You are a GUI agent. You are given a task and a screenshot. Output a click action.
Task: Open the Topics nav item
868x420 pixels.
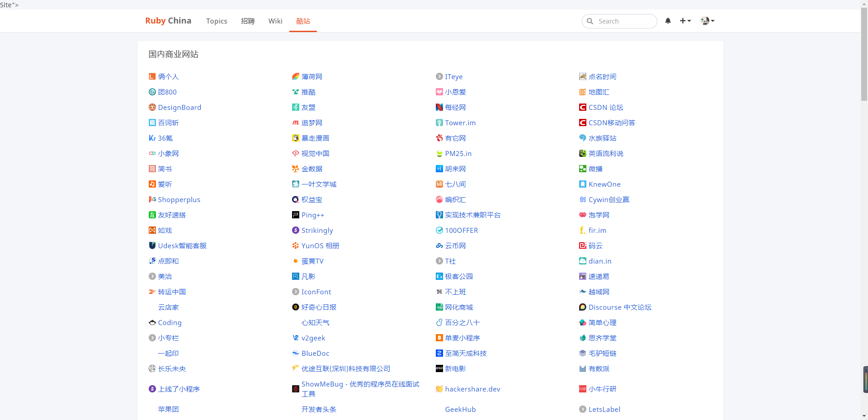pos(217,21)
